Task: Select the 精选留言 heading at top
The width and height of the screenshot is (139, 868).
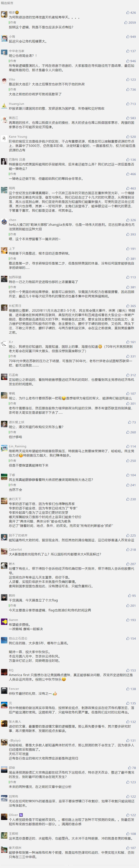Action: click(7, 3)
